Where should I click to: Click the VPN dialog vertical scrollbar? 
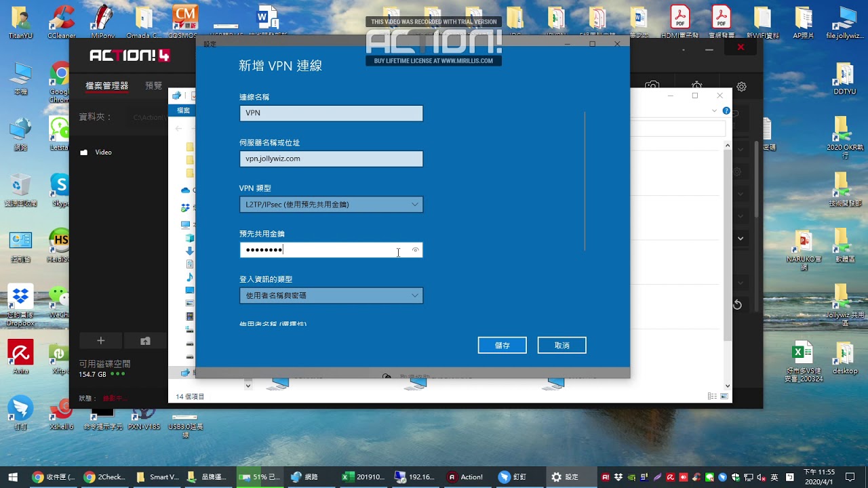584,182
